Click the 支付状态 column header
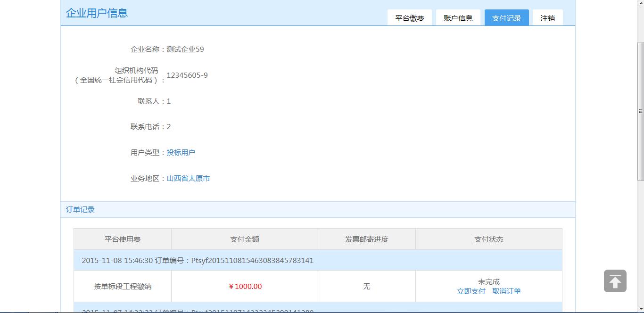644x313 pixels. (488, 239)
